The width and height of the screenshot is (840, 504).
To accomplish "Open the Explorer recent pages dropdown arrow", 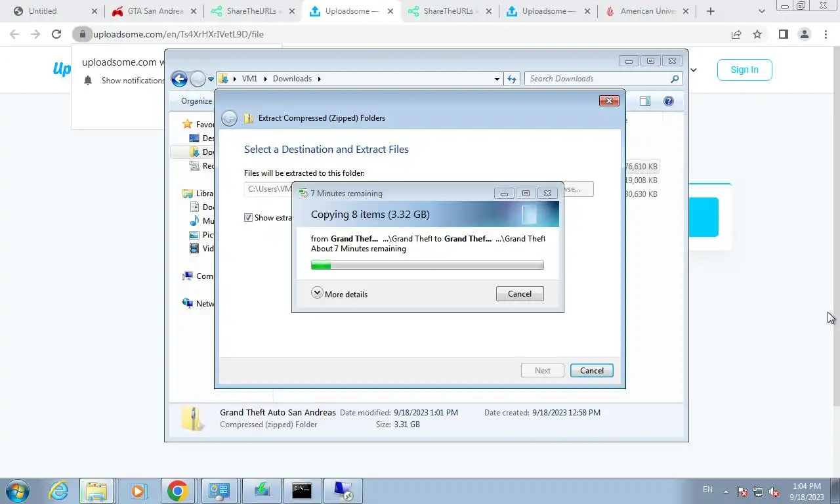I will (211, 79).
